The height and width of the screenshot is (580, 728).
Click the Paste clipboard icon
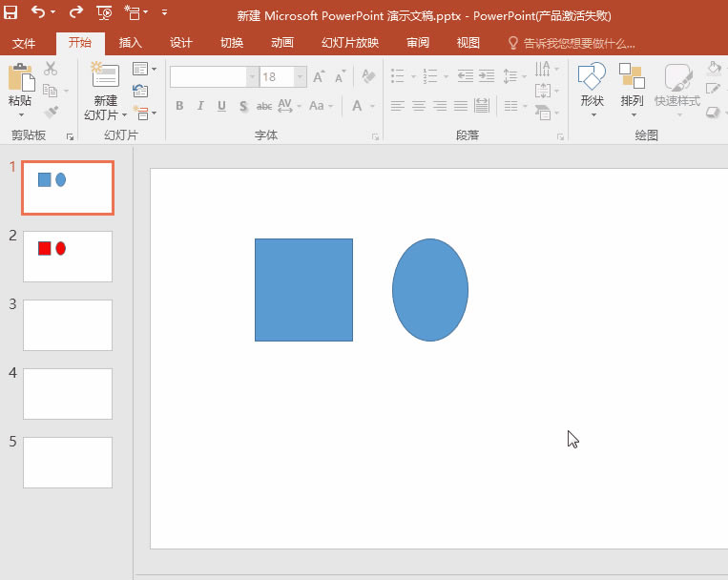pos(19,78)
